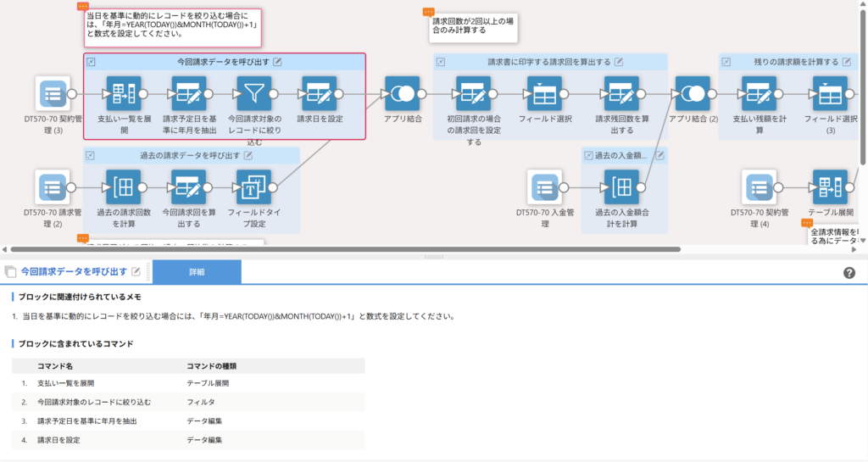Screen dimensions: 868x462
Task: Click the memo 請求回数が2回以上の場合のみ計算する
Action: tap(473, 26)
